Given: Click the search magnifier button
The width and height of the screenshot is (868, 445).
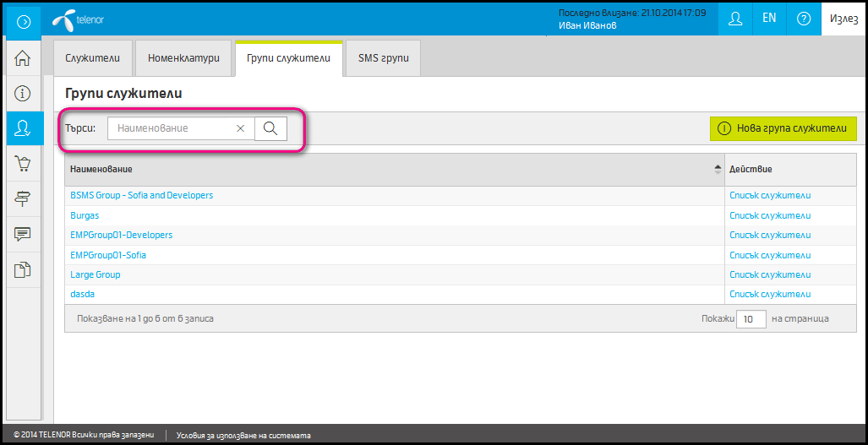Looking at the screenshot, I should tap(270, 128).
